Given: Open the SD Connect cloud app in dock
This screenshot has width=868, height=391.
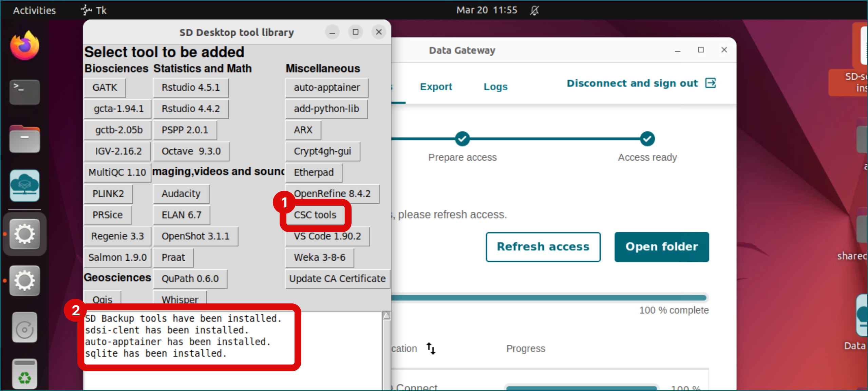Looking at the screenshot, I should (x=24, y=186).
